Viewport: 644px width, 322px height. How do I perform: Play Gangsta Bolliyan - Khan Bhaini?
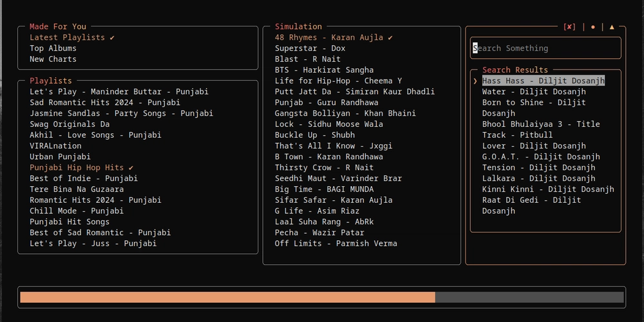pyautogui.click(x=345, y=113)
